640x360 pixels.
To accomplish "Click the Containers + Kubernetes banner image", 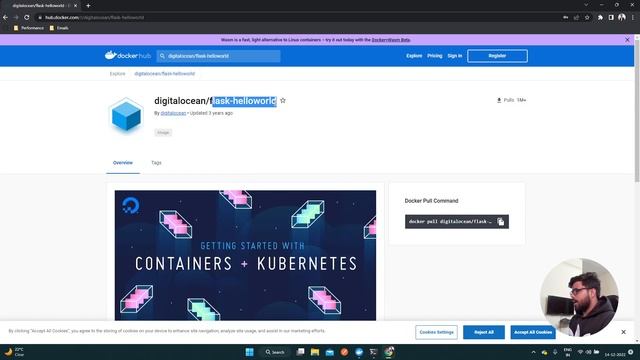I will coord(245,255).
